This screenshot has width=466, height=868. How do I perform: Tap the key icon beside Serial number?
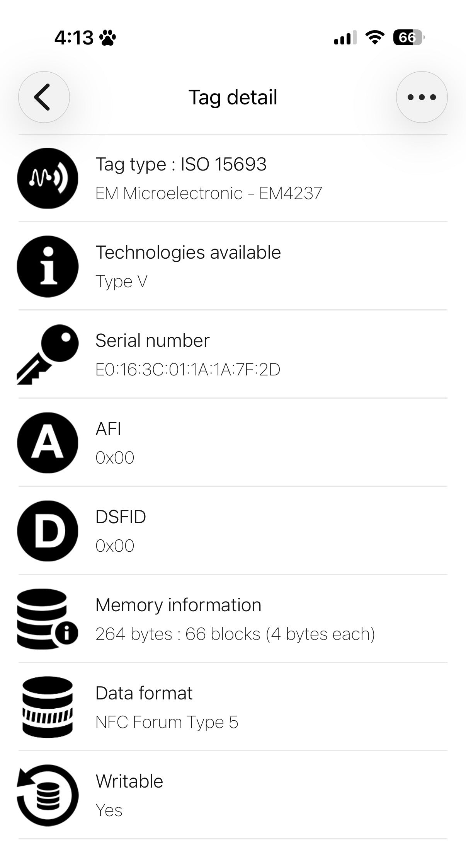(x=48, y=355)
